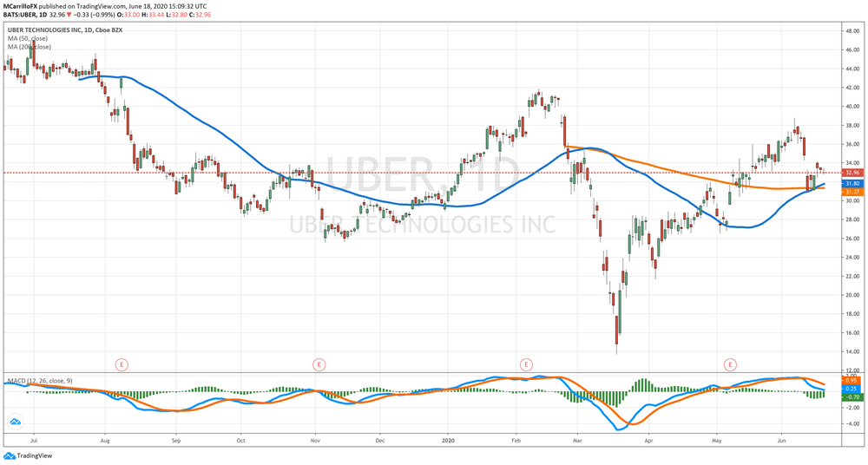The height and width of the screenshot is (465, 868).
Task: Click the earnings marker near February
Action: pos(526,364)
